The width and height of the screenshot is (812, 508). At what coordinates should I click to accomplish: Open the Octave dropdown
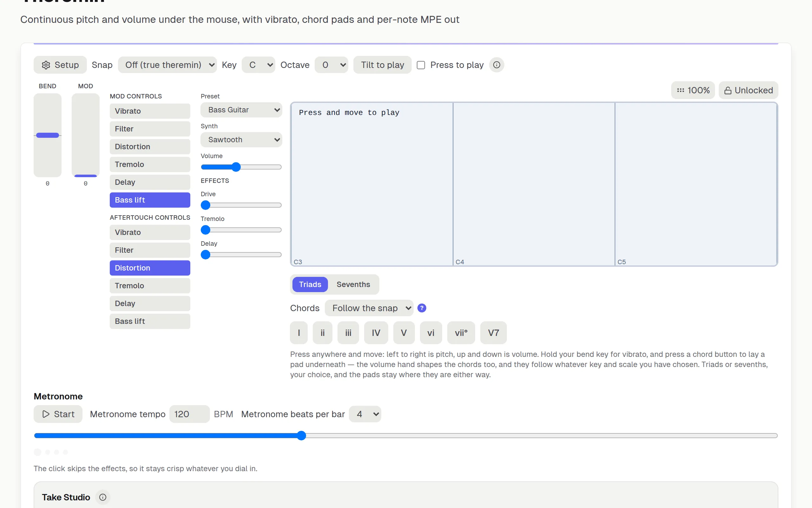pyautogui.click(x=331, y=65)
